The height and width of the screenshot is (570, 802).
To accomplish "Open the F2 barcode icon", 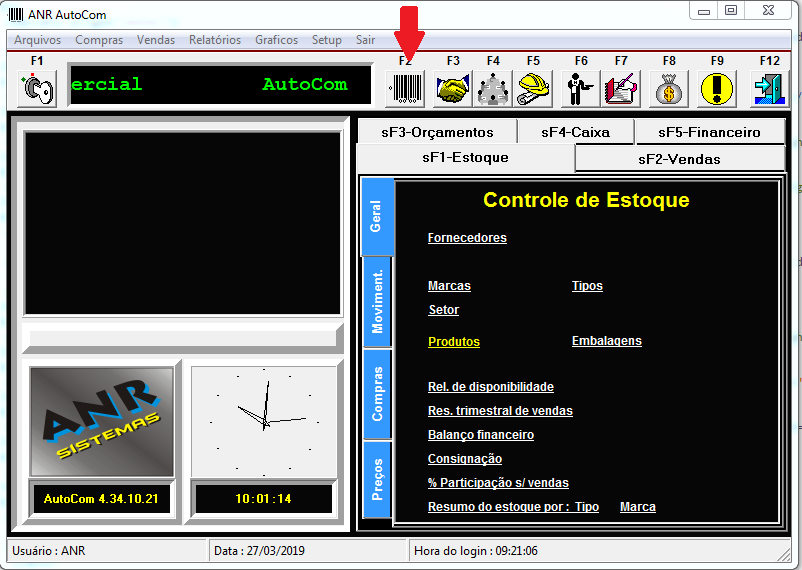I will [x=405, y=89].
